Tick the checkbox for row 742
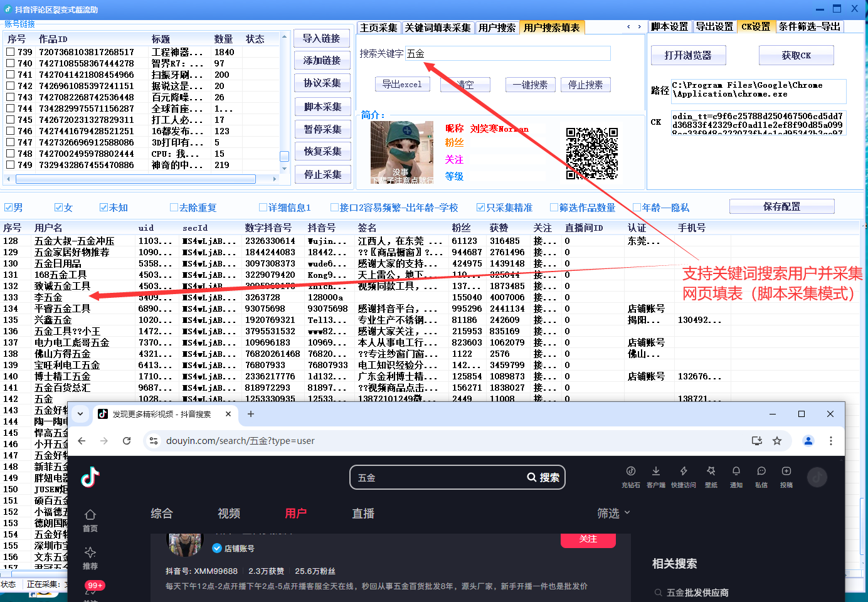868x602 pixels. 11,86
